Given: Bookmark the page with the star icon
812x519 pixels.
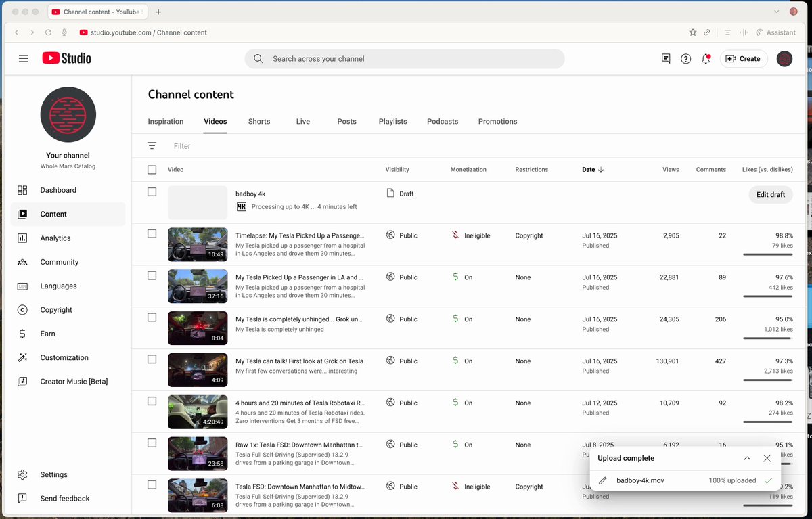Looking at the screenshot, I should (x=693, y=32).
